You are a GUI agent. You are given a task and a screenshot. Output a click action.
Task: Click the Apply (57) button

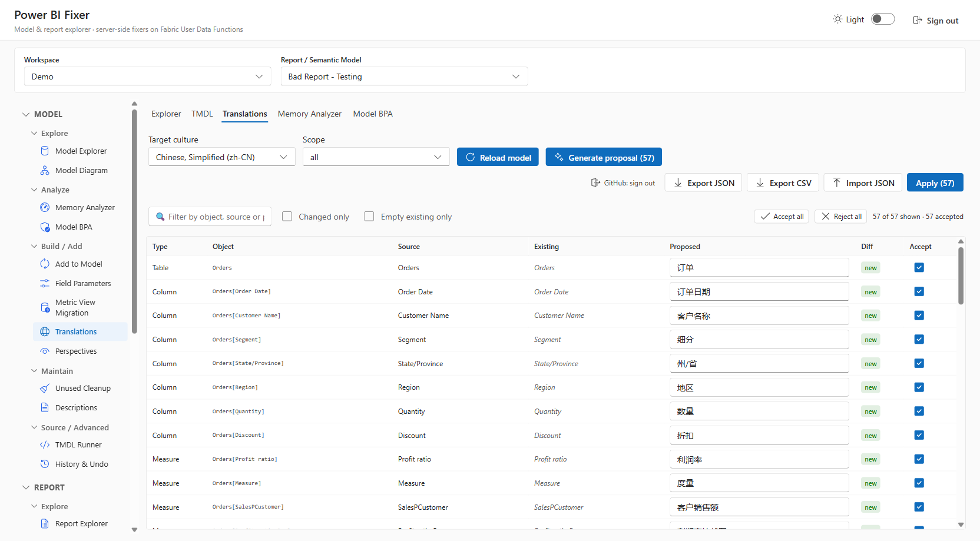tap(935, 182)
